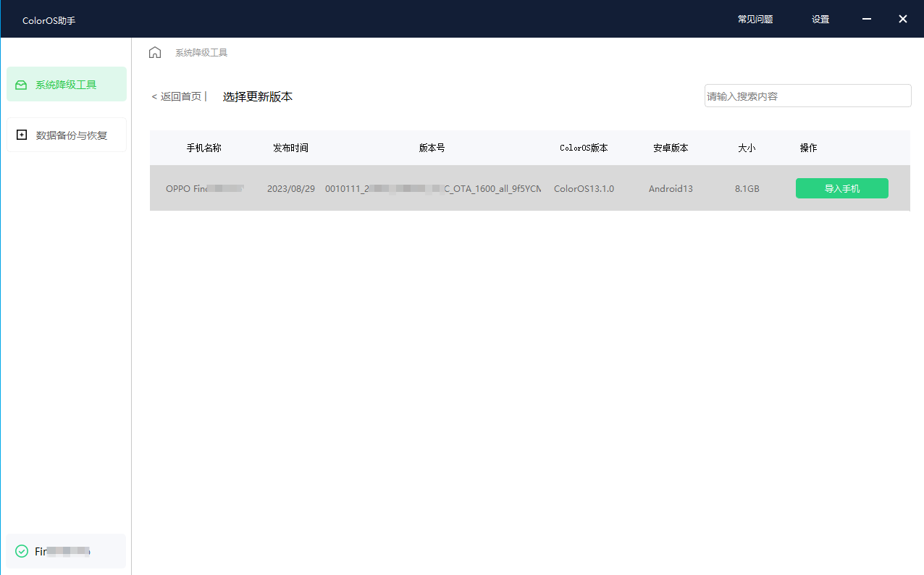
Task: Click the search input field
Action: [x=807, y=95]
